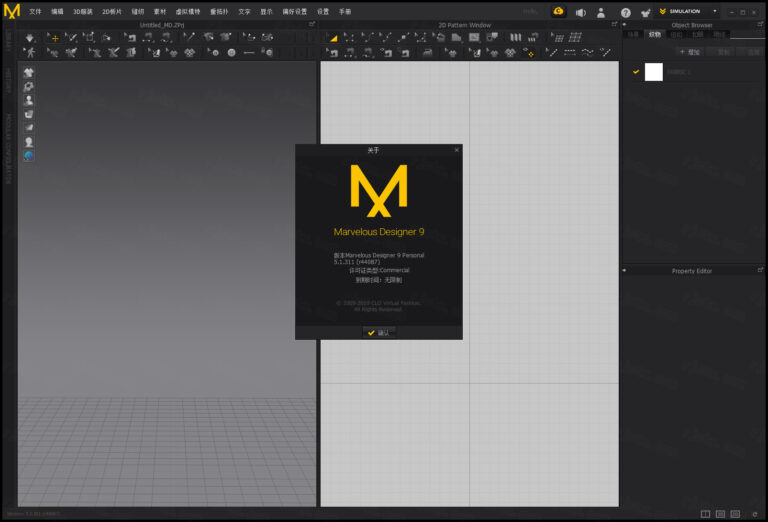Toggle the yellow checkmark beside fabric swatch
Screen dimensions: 768x522
click(x=636, y=71)
